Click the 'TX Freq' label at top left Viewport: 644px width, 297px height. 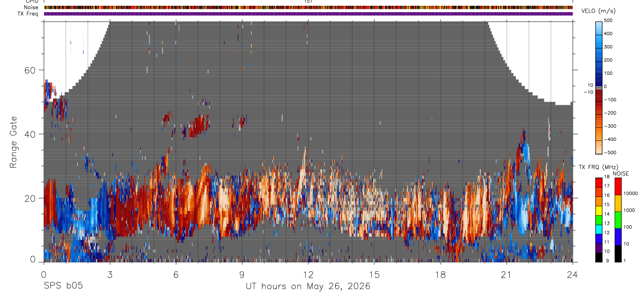point(28,14)
